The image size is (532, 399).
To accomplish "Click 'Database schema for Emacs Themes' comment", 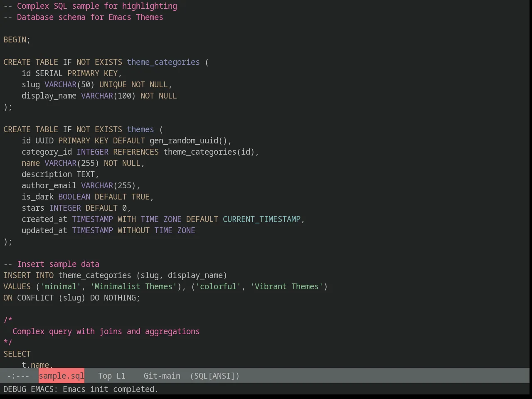I will [90, 17].
